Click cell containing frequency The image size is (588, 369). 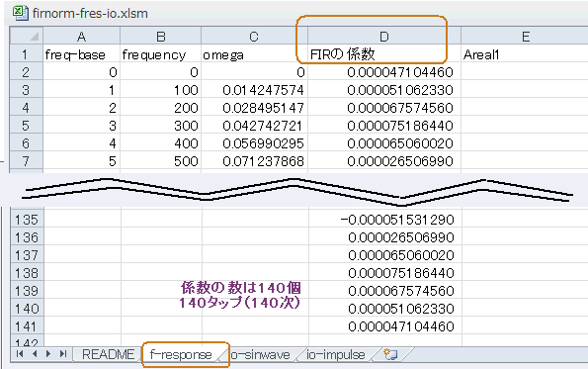pos(160,54)
